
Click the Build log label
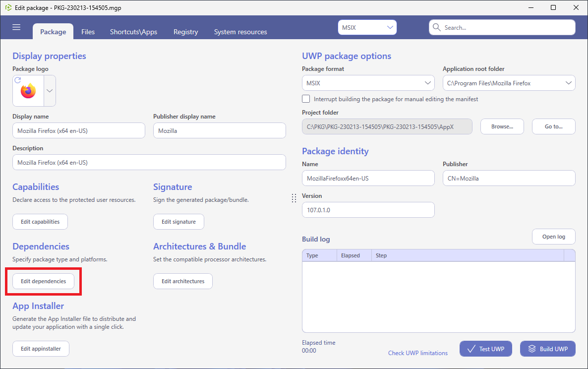pyautogui.click(x=316, y=239)
